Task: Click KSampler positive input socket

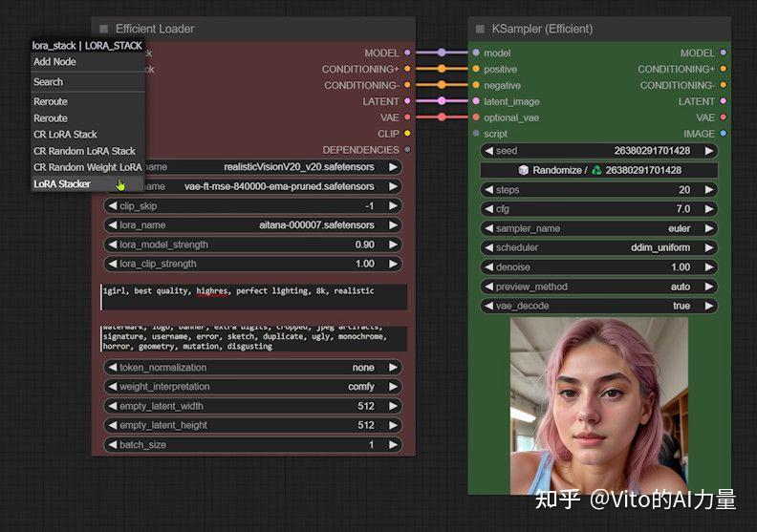Action: (476, 69)
